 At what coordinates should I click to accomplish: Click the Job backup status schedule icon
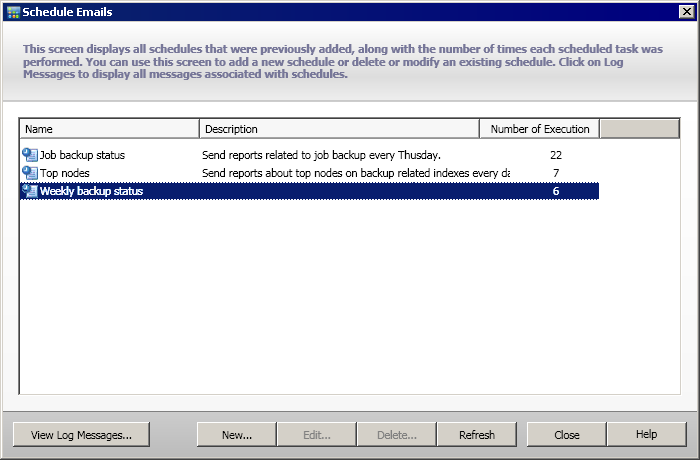pos(30,155)
